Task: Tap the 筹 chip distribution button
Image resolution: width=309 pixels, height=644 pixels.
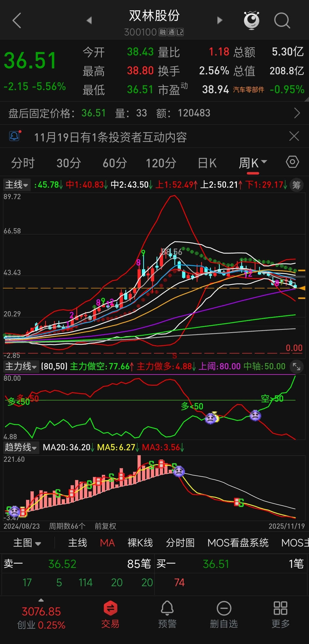Action: [296, 185]
